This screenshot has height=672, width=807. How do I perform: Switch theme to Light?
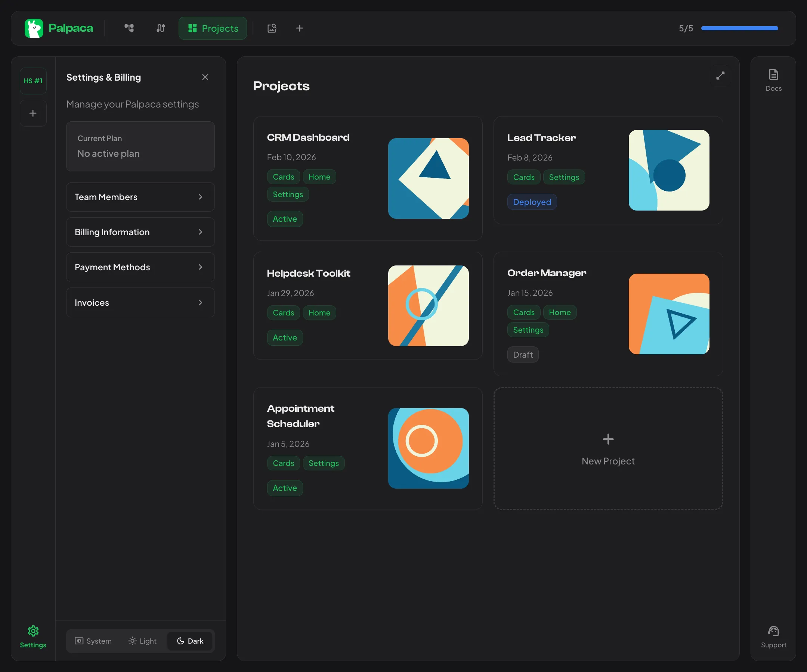[143, 641]
